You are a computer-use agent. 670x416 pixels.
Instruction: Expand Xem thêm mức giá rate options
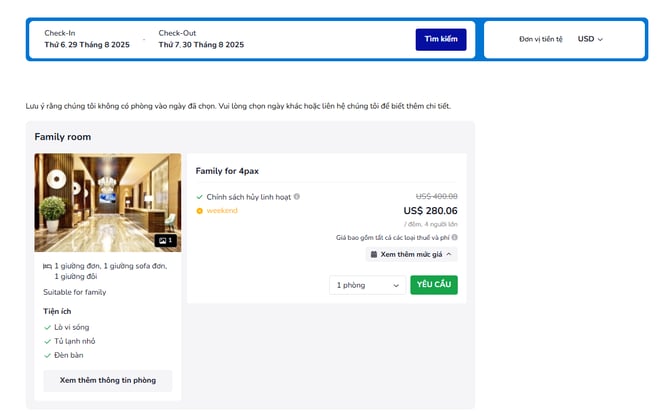[x=411, y=254]
